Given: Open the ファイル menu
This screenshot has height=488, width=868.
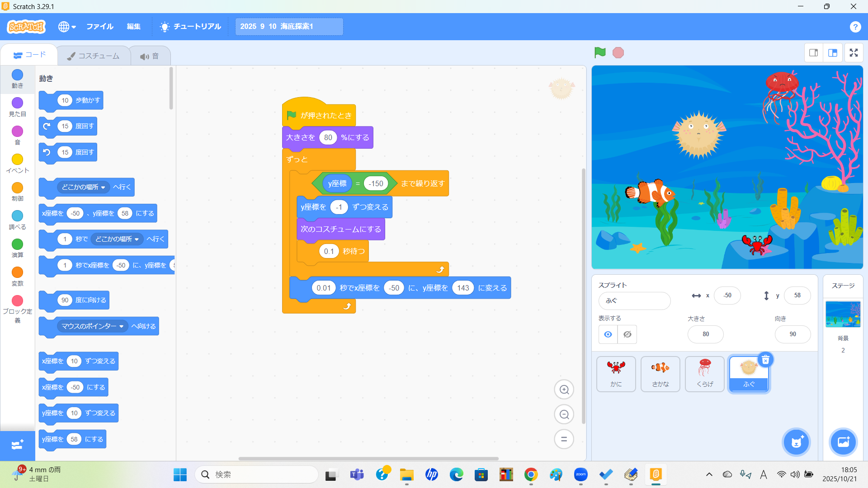Looking at the screenshot, I should tap(99, 27).
